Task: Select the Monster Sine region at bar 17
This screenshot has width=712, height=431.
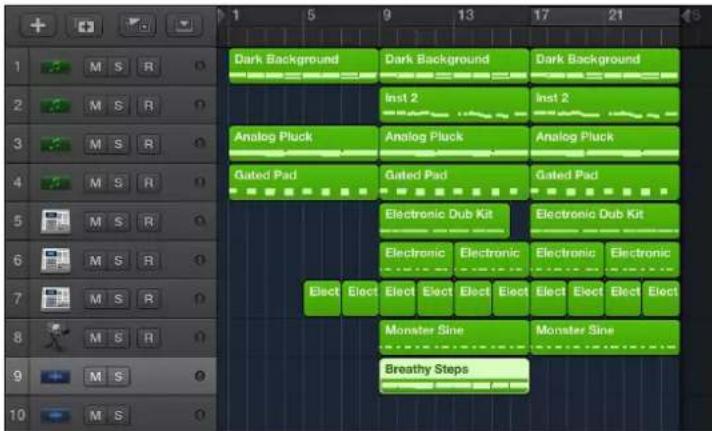Action: click(x=605, y=337)
